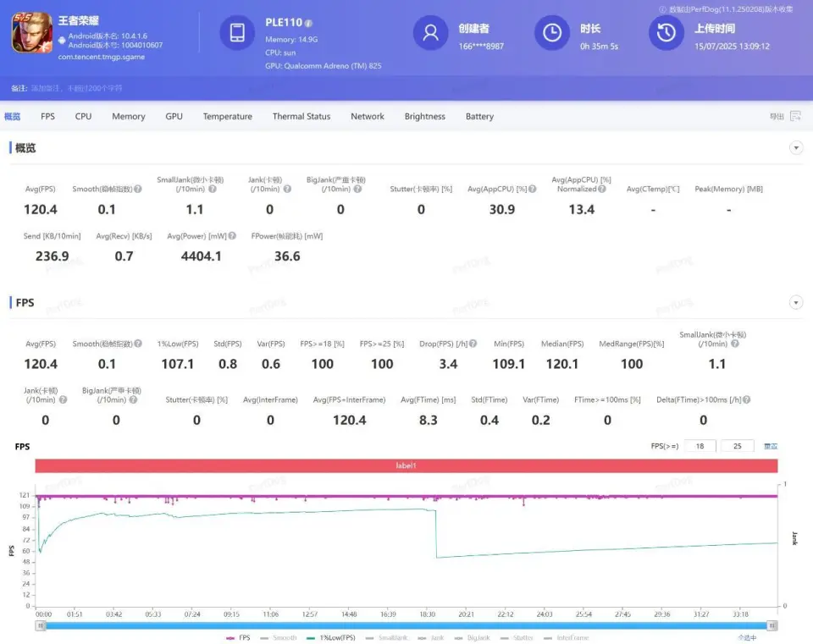Click the reset link beside FPS thresholds
The image size is (813, 644).
(771, 446)
